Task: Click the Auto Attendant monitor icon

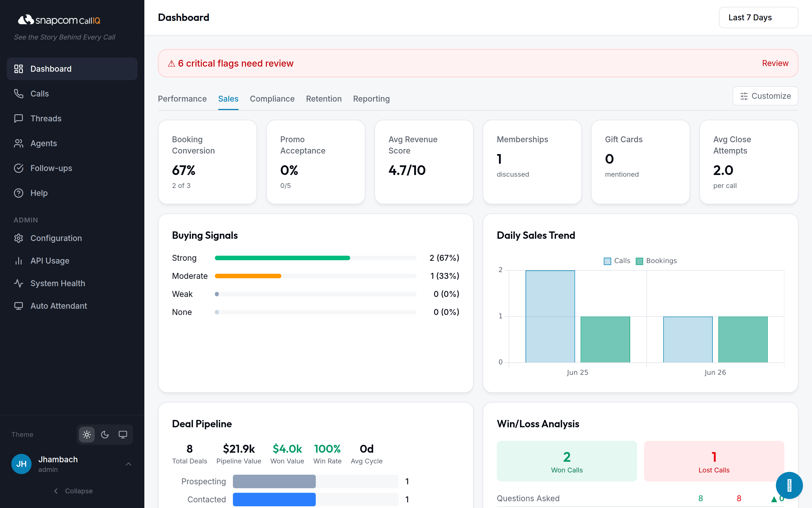Action: tap(18, 306)
